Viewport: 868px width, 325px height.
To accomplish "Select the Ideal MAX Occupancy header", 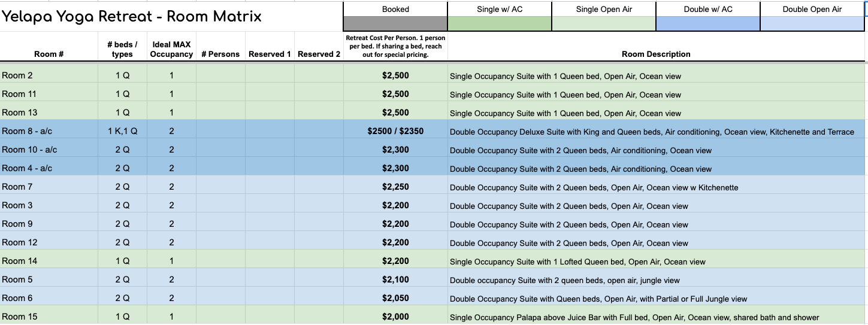I will coord(171,49).
